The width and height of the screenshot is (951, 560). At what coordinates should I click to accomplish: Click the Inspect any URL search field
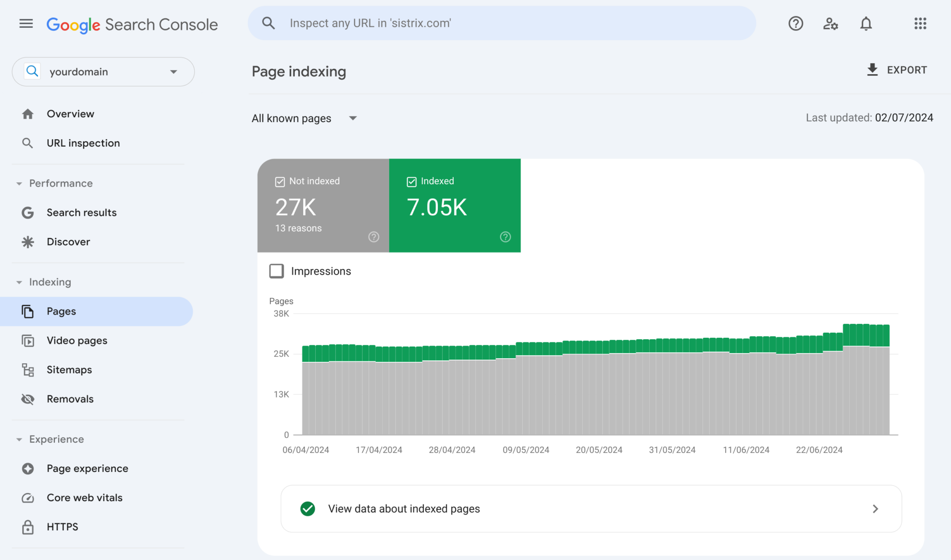coord(502,23)
